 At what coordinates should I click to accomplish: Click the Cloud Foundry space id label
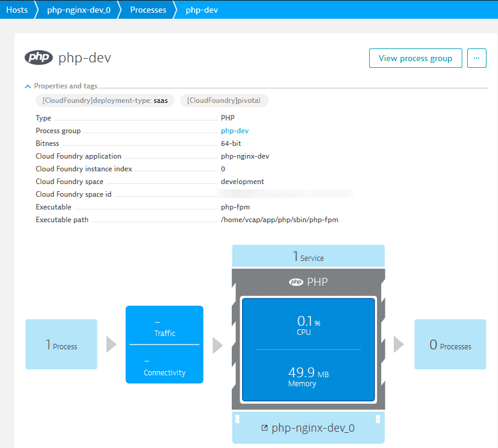coord(73,194)
